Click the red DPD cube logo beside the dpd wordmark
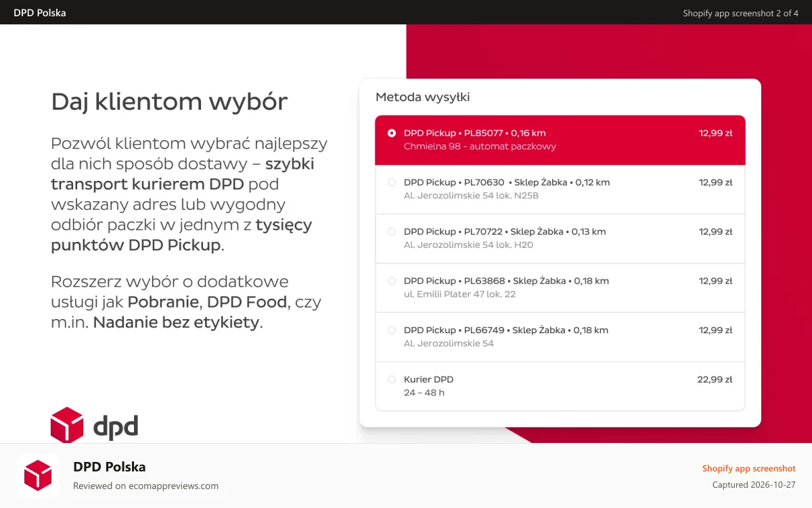This screenshot has width=812, height=508. 67,425
